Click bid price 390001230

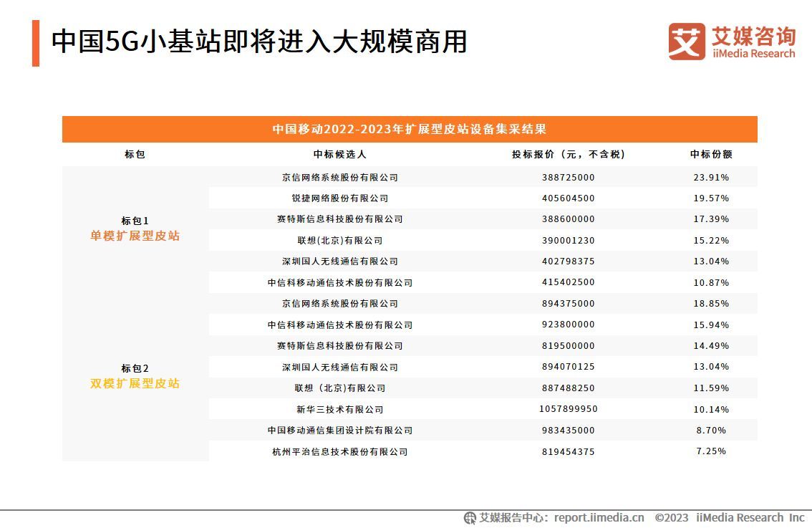(569, 241)
